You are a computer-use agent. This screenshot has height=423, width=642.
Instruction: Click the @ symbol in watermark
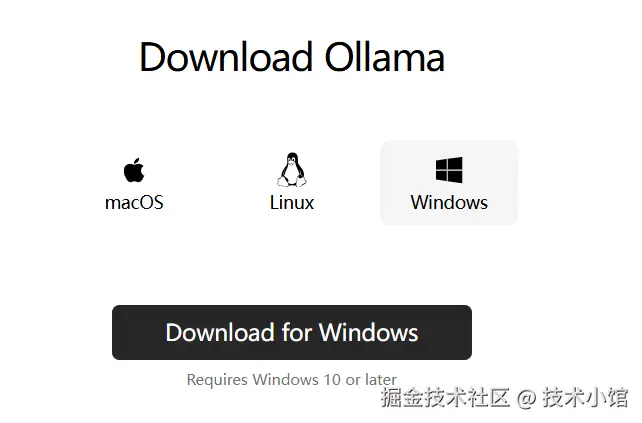click(526, 398)
